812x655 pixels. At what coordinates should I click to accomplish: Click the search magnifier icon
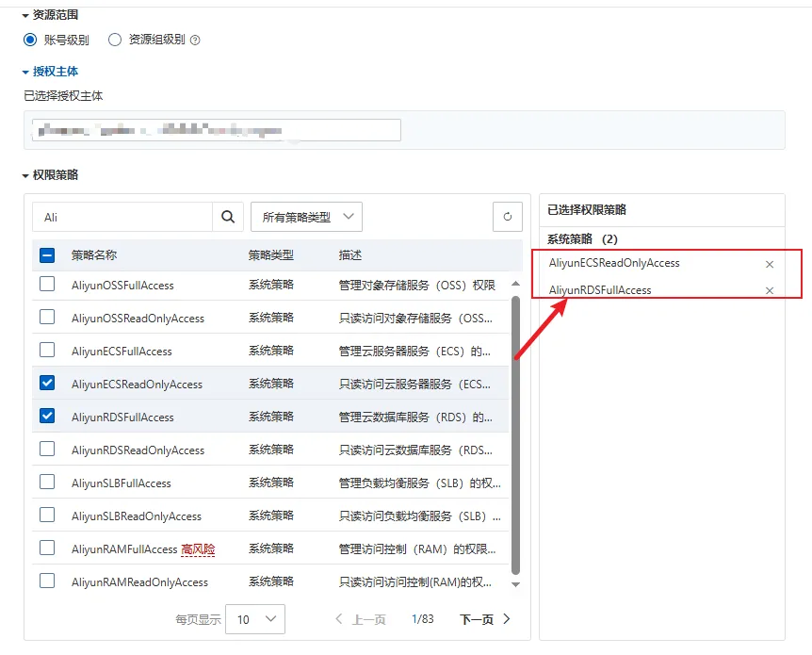(x=228, y=217)
